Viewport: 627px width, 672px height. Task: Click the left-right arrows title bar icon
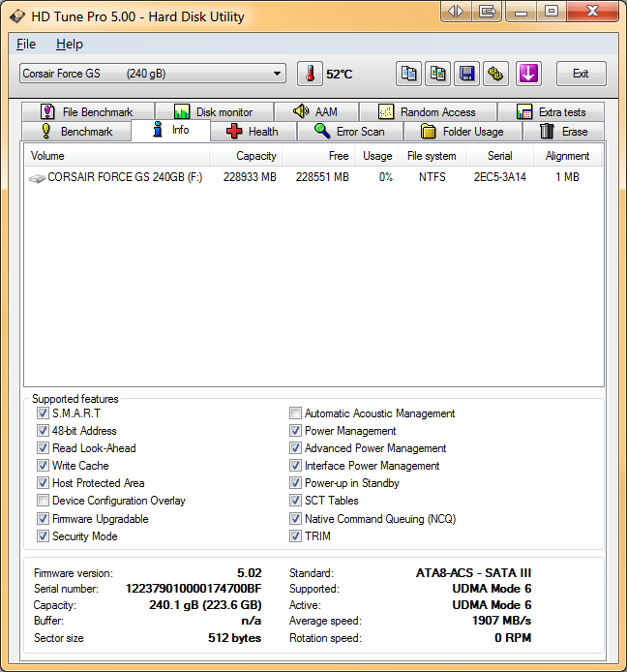(x=455, y=12)
